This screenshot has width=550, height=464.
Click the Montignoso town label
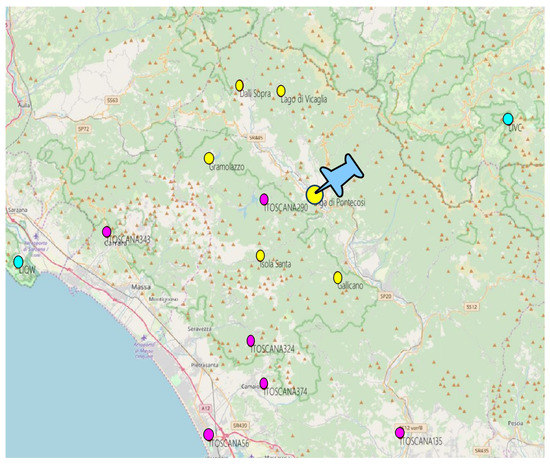(x=163, y=299)
